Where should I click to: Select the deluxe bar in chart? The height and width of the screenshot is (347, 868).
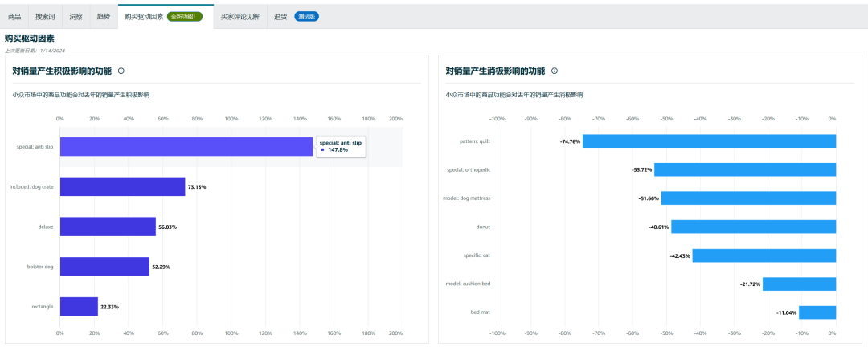pos(108,227)
